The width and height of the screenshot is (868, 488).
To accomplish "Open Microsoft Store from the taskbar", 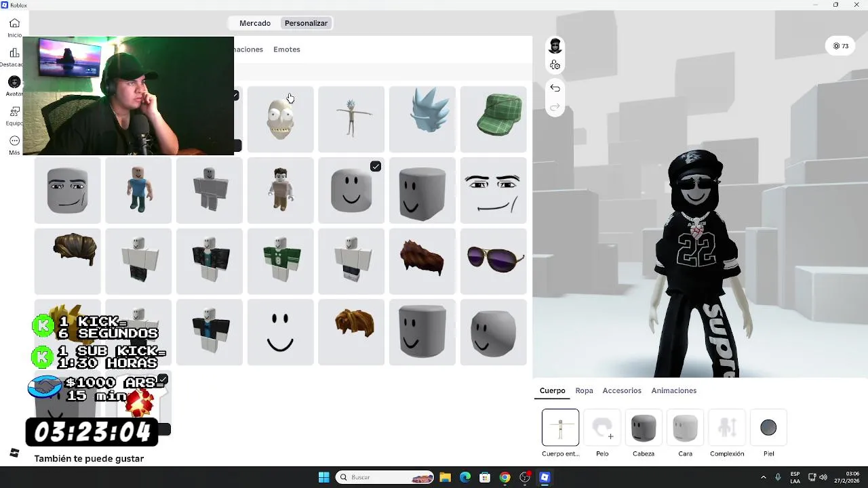I will 485,477.
